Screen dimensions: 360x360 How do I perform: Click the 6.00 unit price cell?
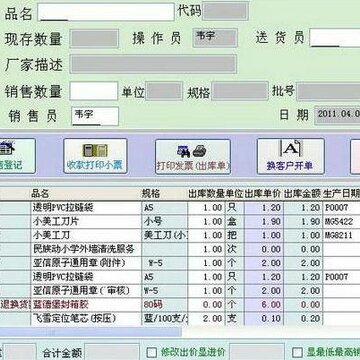pos(264,305)
